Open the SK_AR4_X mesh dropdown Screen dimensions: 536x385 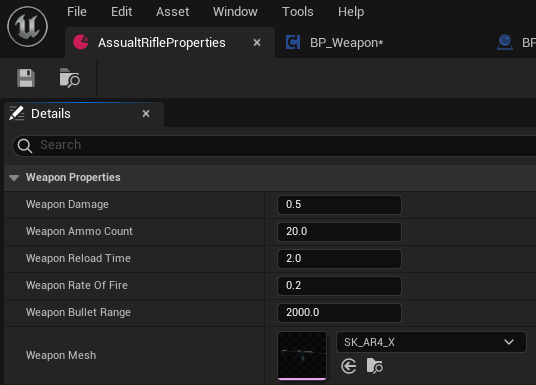click(x=431, y=342)
